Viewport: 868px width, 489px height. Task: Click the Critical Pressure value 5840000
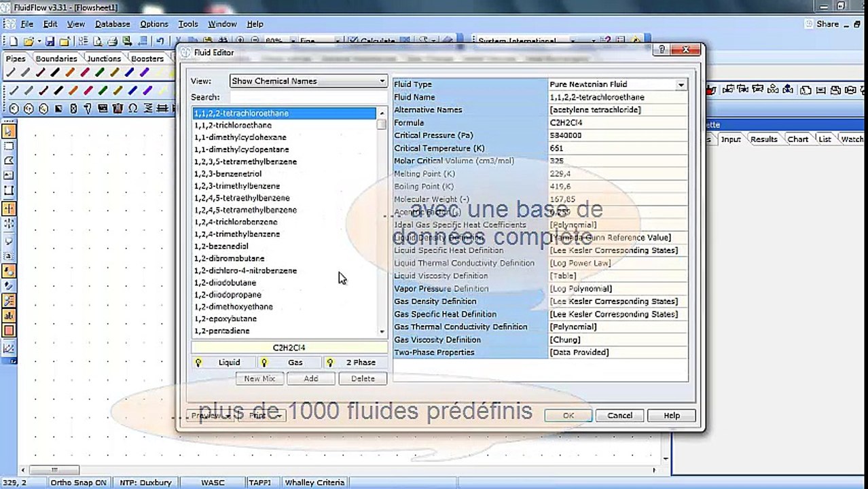[617, 135]
